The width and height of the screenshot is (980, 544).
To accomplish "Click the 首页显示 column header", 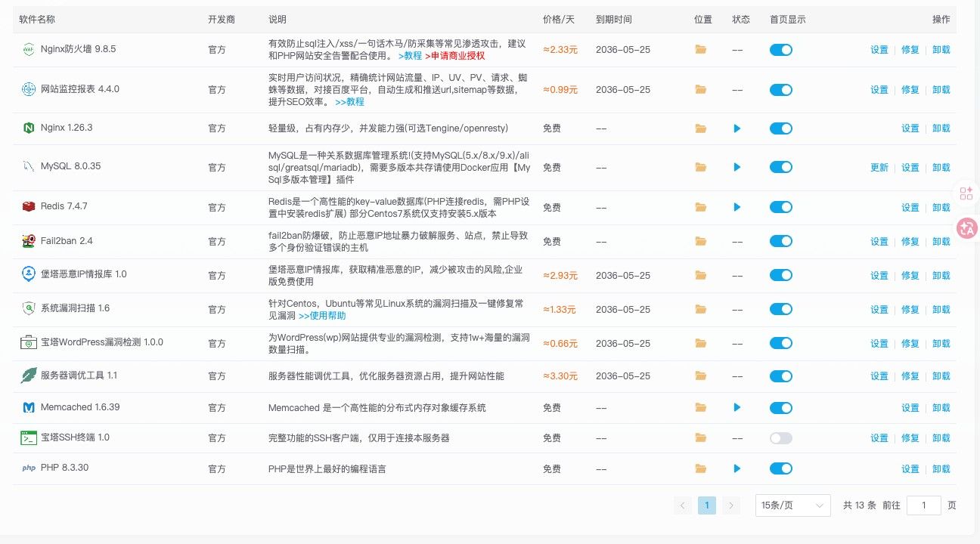I will point(788,20).
